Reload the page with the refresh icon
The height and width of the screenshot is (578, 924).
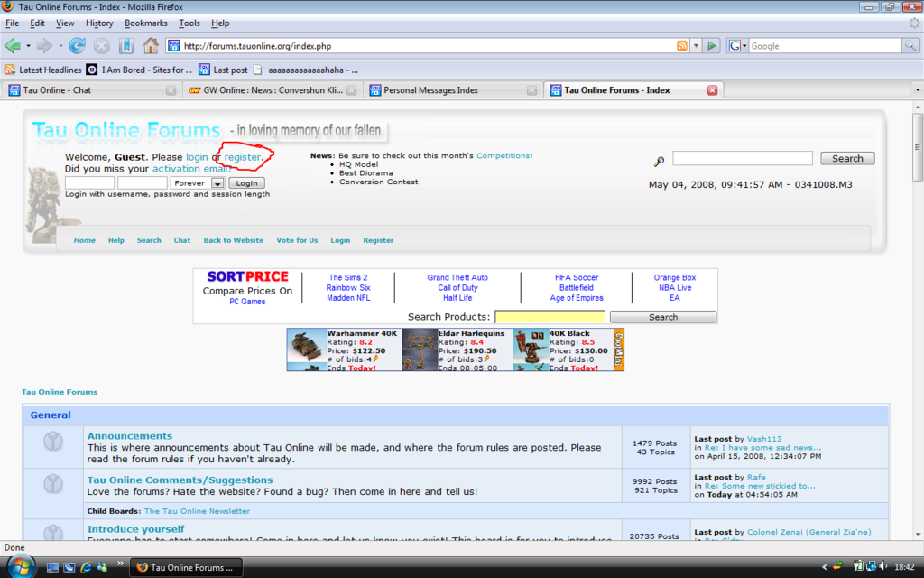[78, 45]
